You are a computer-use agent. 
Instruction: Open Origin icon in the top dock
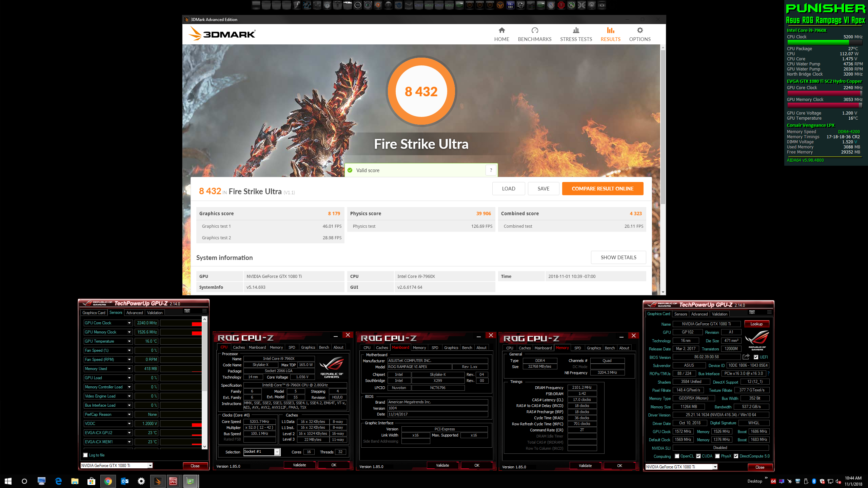pyautogui.click(x=378, y=5)
